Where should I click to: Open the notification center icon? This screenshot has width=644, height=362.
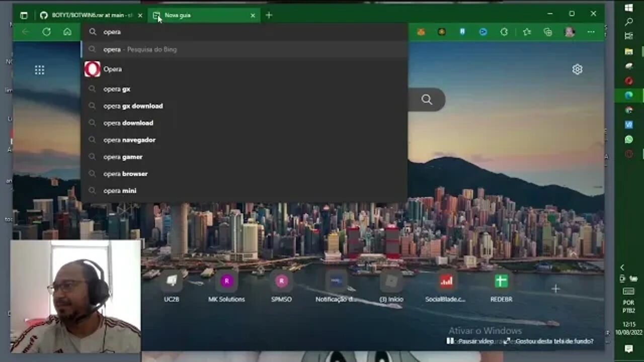point(628,348)
